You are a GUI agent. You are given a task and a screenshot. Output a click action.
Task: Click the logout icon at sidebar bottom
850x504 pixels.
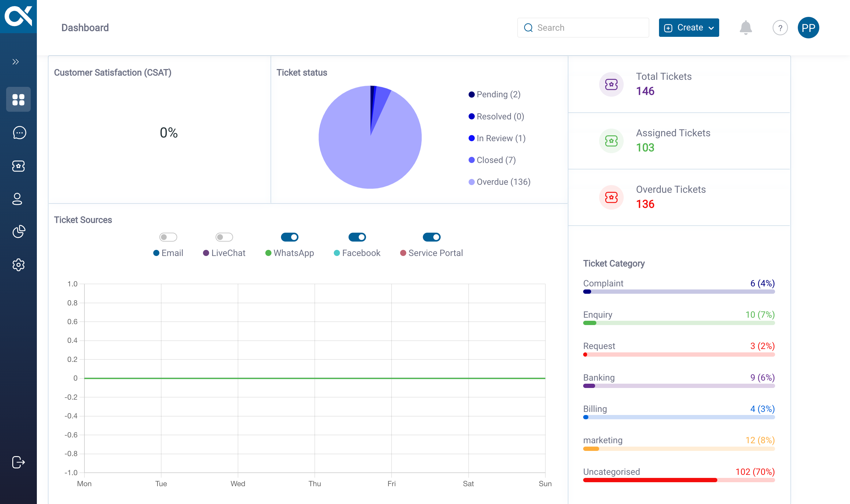18,462
